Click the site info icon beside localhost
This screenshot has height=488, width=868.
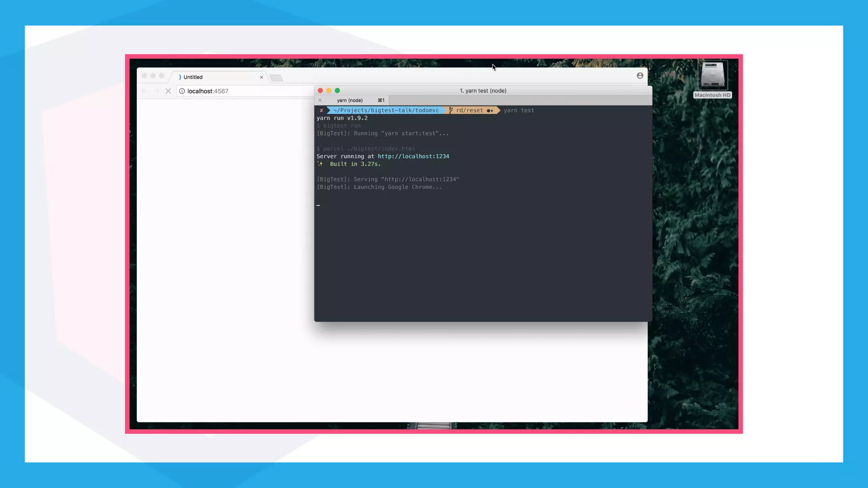[182, 91]
